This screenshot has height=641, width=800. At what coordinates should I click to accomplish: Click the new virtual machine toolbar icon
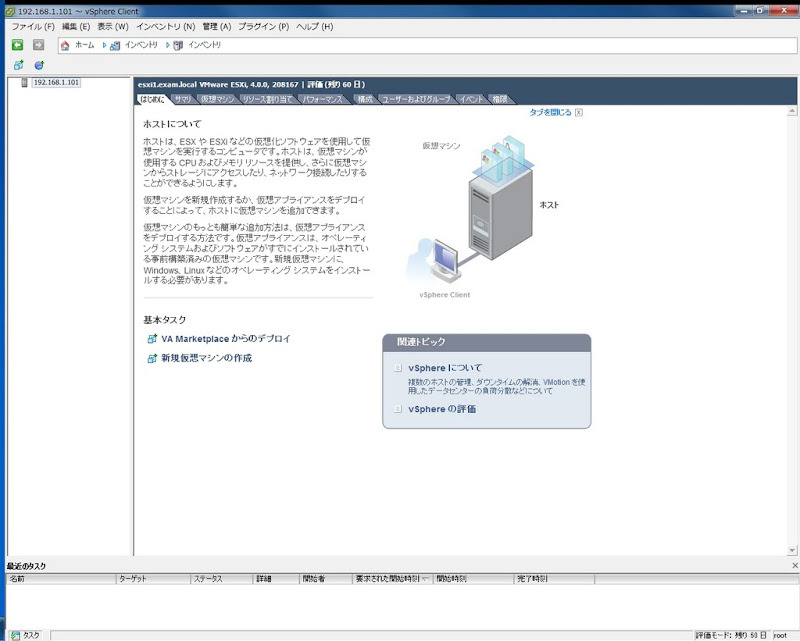coord(18,65)
